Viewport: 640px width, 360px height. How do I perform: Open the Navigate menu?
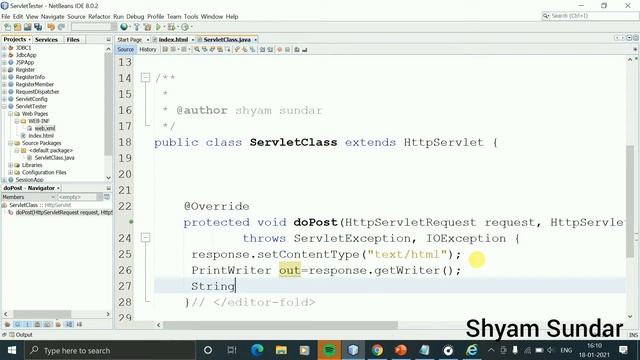[x=53, y=16]
